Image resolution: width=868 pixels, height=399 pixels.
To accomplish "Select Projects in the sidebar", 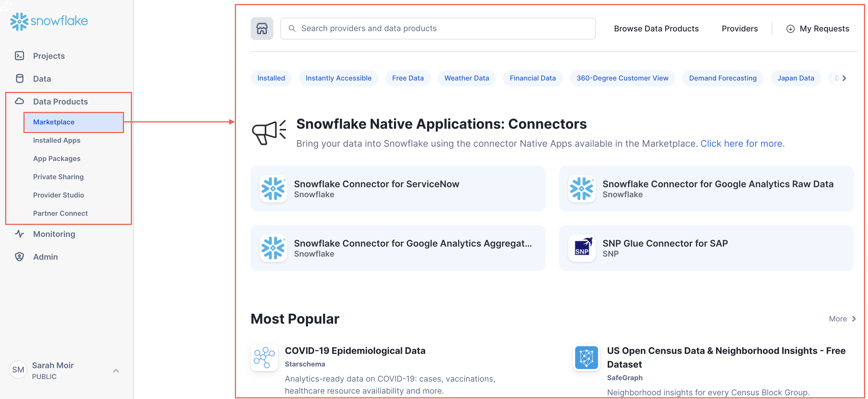I will pyautogui.click(x=49, y=56).
